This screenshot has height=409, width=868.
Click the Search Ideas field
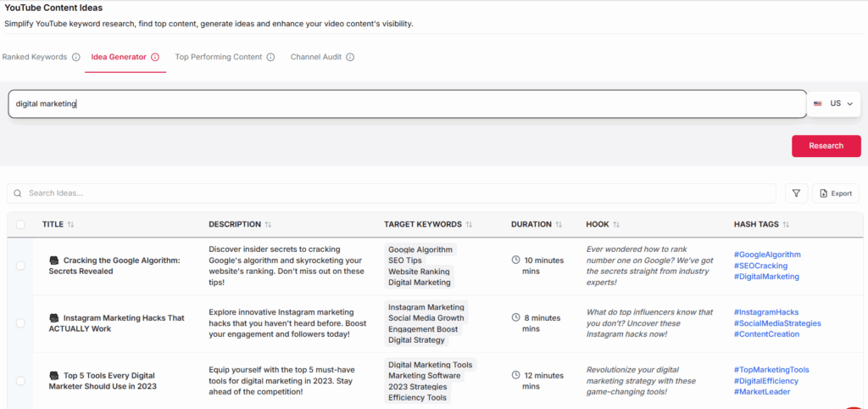[x=392, y=193]
